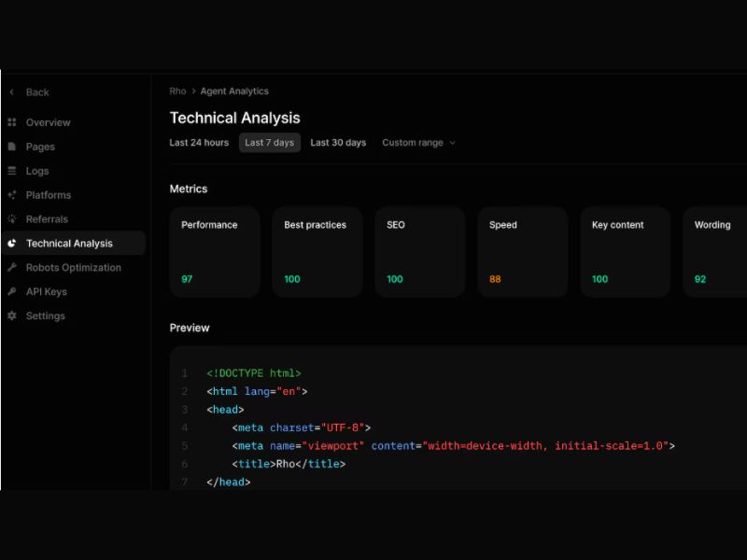747x560 pixels.
Task: Click the Platforms sparkle icon
Action: tap(12, 195)
